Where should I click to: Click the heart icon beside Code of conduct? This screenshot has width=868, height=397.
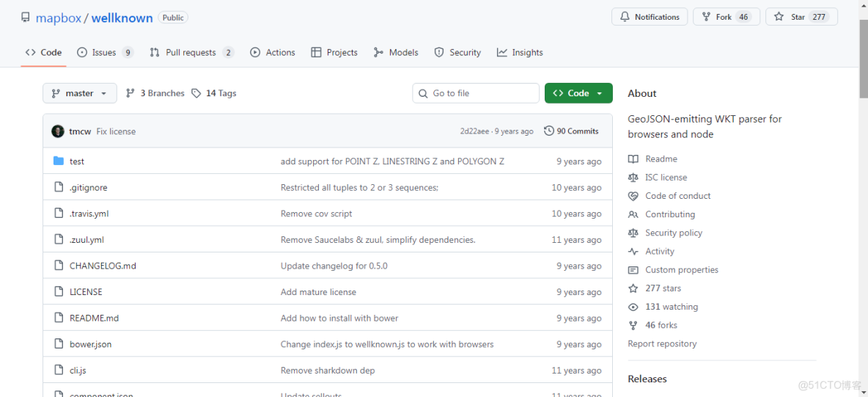633,196
